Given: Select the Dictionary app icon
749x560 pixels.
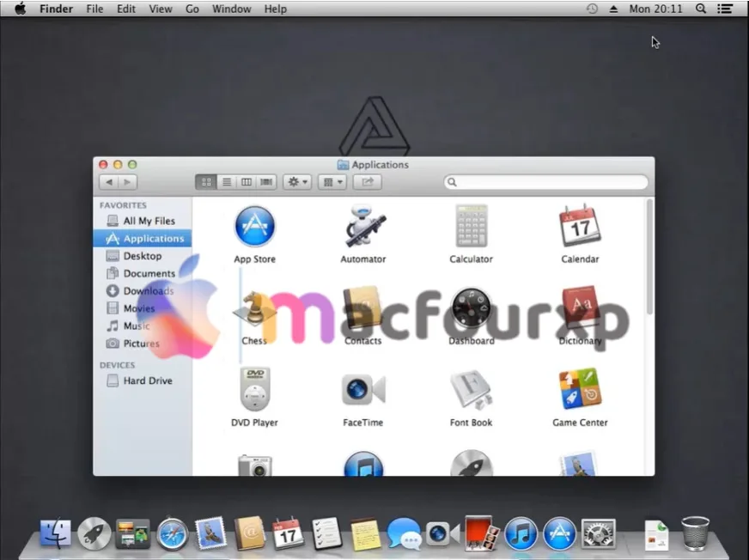Looking at the screenshot, I should pos(580,308).
